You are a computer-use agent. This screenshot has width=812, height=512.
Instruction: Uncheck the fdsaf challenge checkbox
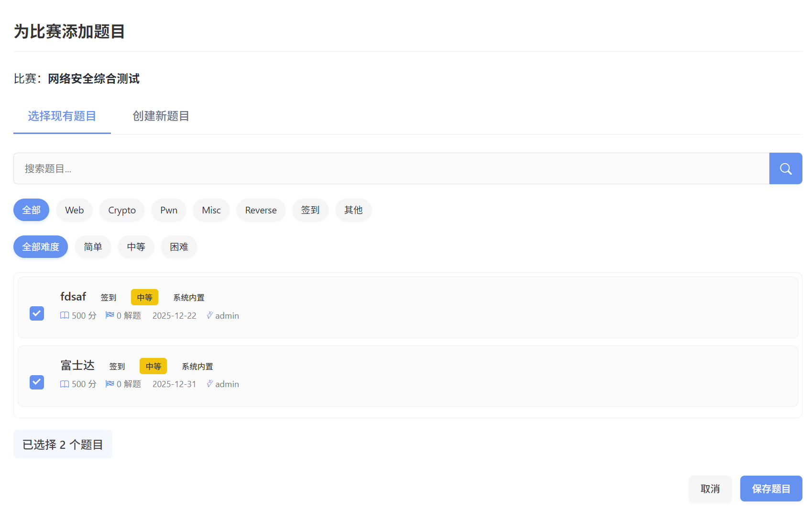click(x=37, y=313)
